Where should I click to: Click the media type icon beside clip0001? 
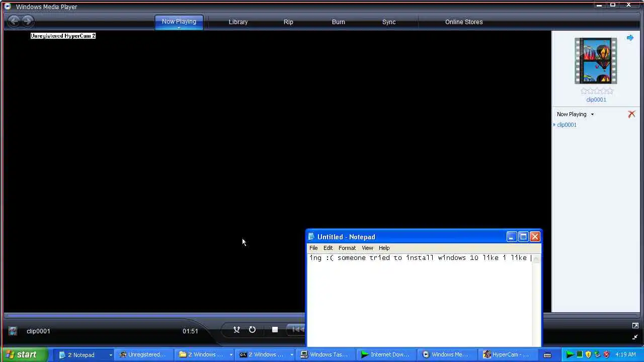coord(13,331)
